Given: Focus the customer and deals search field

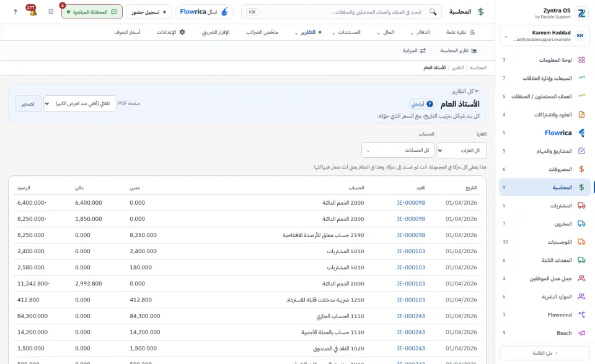Looking at the screenshot, I should (x=342, y=12).
